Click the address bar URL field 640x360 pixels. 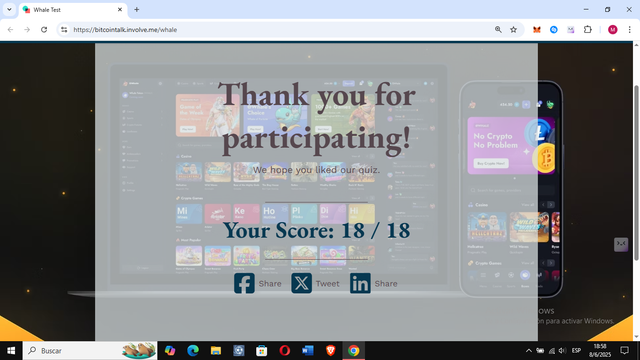click(x=282, y=29)
